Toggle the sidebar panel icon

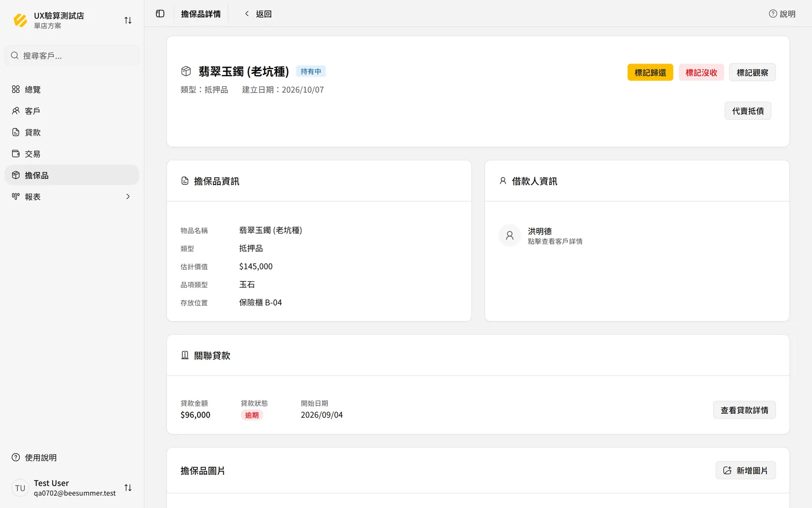coord(160,14)
